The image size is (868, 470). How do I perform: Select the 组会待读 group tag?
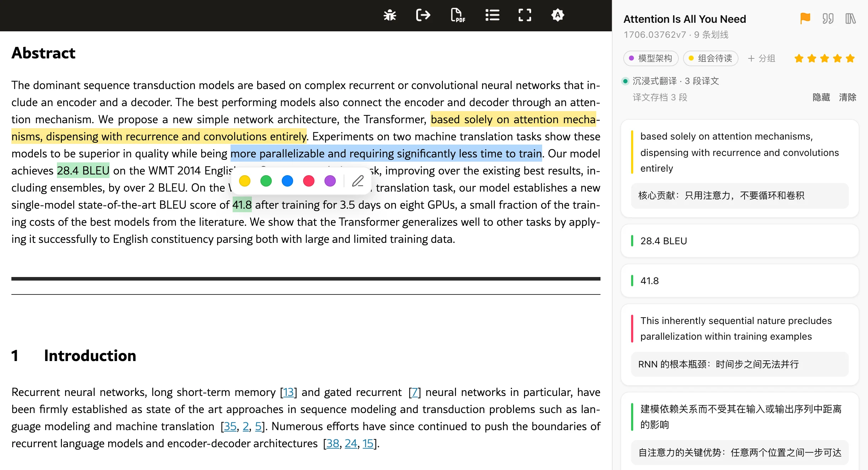711,58
